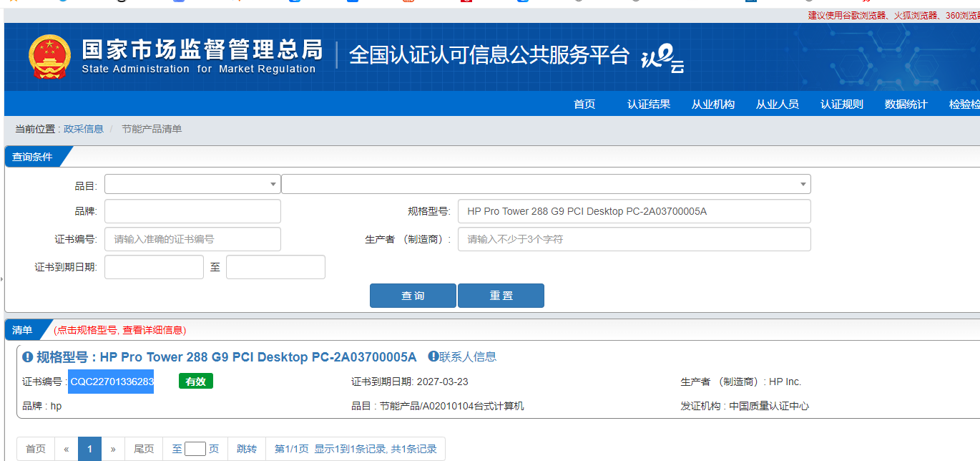
Task: Select page 1 in pagination
Action: click(x=89, y=449)
